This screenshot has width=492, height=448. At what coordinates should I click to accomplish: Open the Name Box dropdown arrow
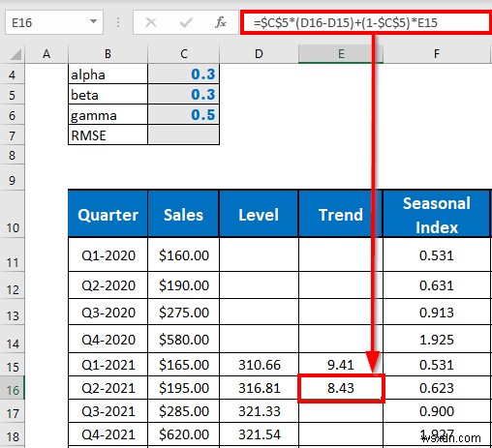click(93, 22)
